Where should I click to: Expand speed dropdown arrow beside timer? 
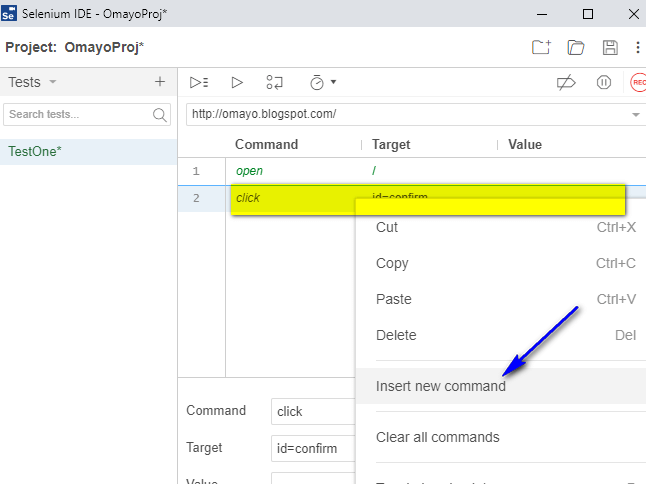(333, 82)
